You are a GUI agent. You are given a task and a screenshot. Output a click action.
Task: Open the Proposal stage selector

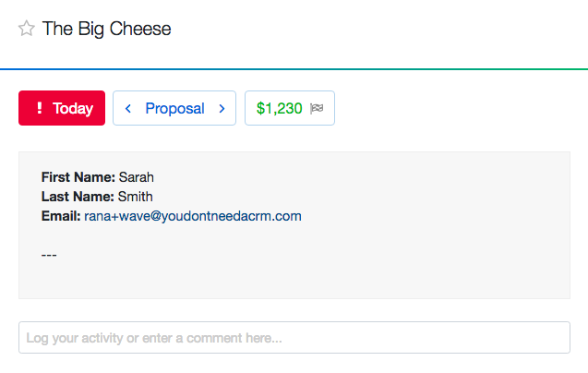174,109
